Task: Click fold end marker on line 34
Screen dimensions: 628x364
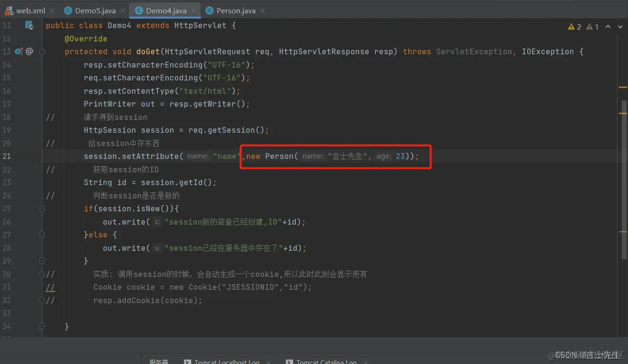Action: 42,326
